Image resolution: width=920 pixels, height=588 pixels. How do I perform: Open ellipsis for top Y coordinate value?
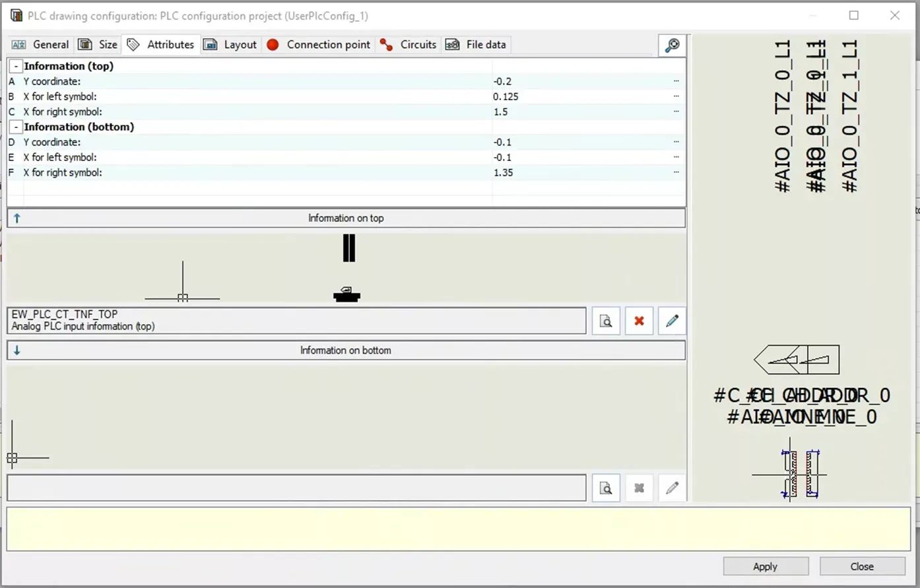pyautogui.click(x=676, y=81)
